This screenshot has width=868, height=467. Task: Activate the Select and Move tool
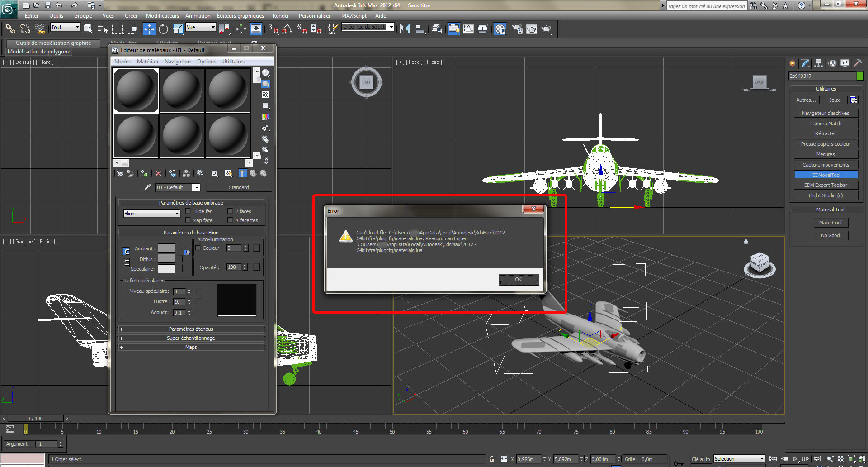tap(149, 29)
